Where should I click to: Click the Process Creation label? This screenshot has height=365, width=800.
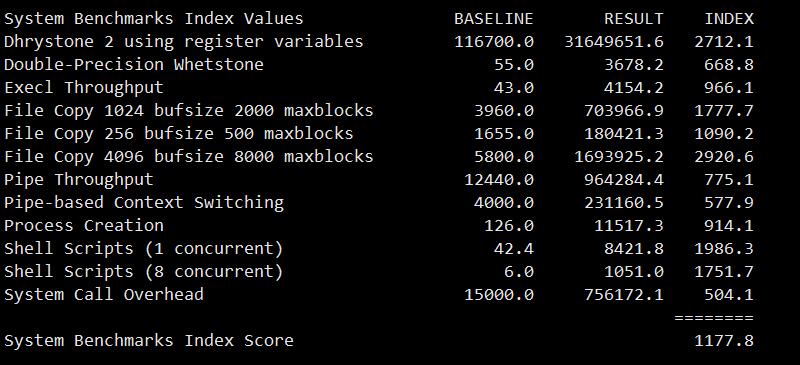pos(84,226)
